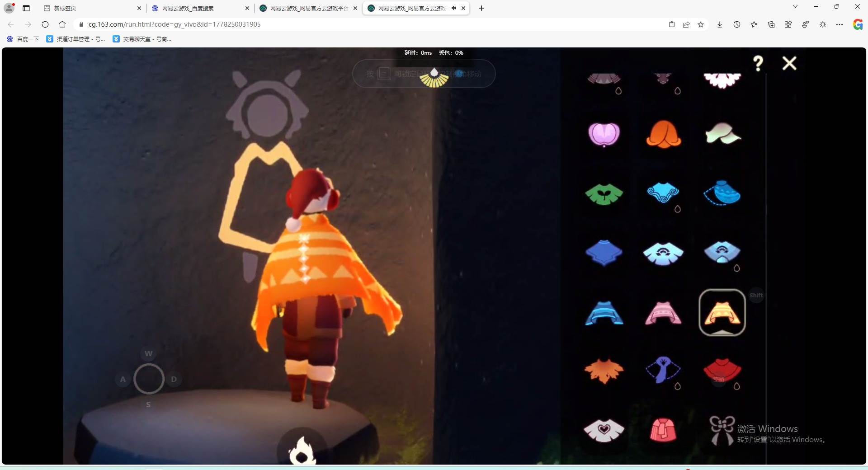Screen dimensions: 868x470
Task: Choose the light blue rainbow cape
Action: click(x=663, y=253)
